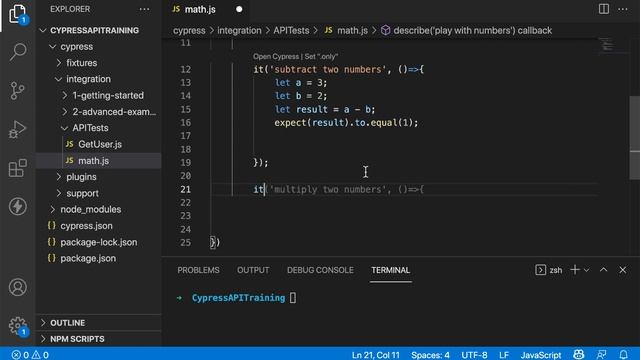Click the feedback icon in status bar
This screenshot has width=640, height=360.
click(601, 355)
